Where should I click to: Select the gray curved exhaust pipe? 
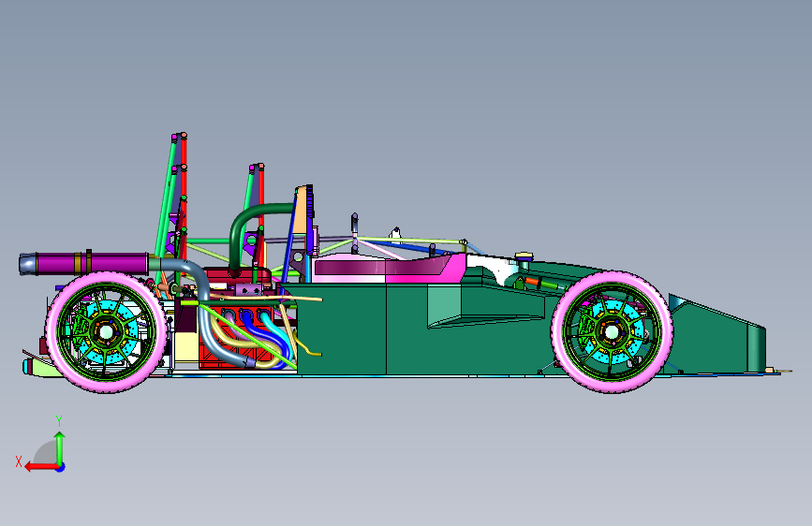203,300
